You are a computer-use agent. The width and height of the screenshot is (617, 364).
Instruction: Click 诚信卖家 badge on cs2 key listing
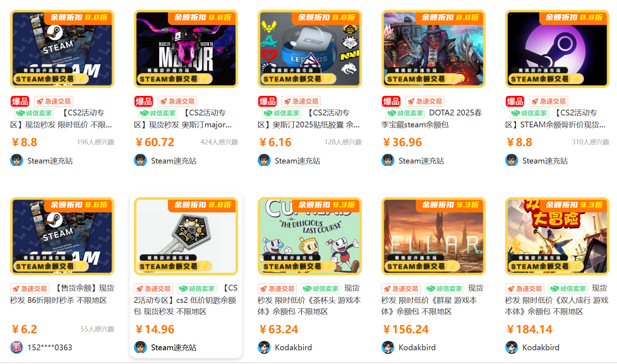[197, 289]
